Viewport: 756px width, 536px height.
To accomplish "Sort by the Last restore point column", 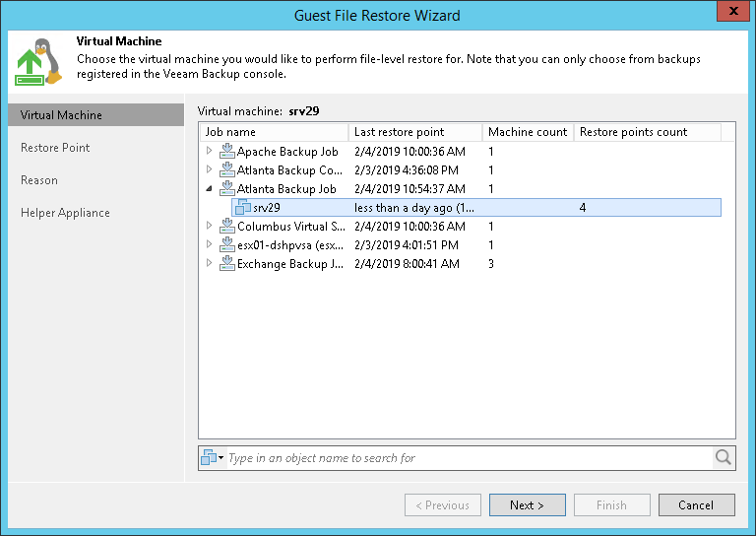I will click(415, 132).
